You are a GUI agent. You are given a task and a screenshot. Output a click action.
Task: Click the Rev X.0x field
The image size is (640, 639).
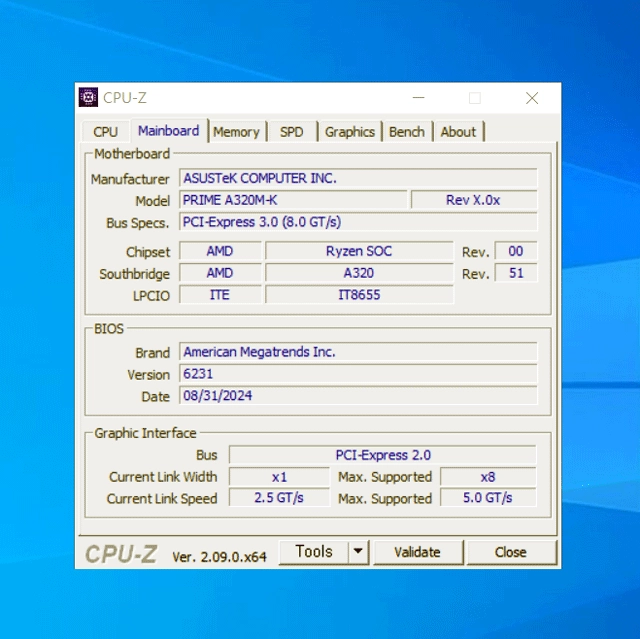(474, 200)
